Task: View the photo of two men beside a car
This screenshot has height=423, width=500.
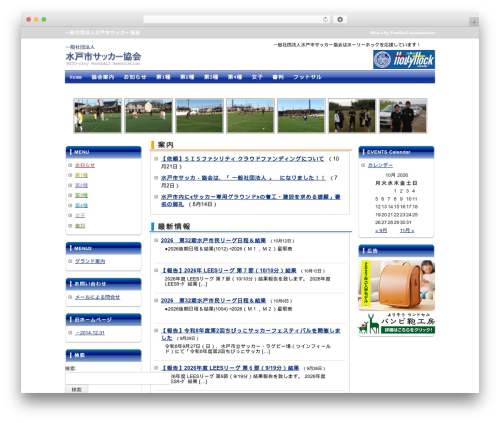Action: pos(403,116)
